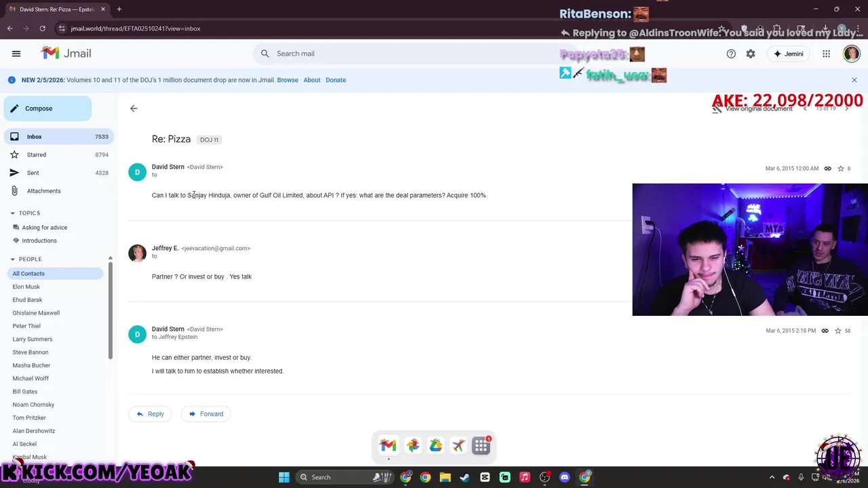Copy link for Mar 6 2:18 PM message

(825, 331)
